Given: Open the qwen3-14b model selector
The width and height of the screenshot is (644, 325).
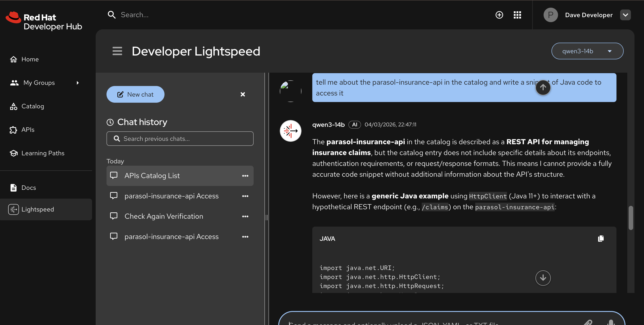Looking at the screenshot, I should coord(587,51).
